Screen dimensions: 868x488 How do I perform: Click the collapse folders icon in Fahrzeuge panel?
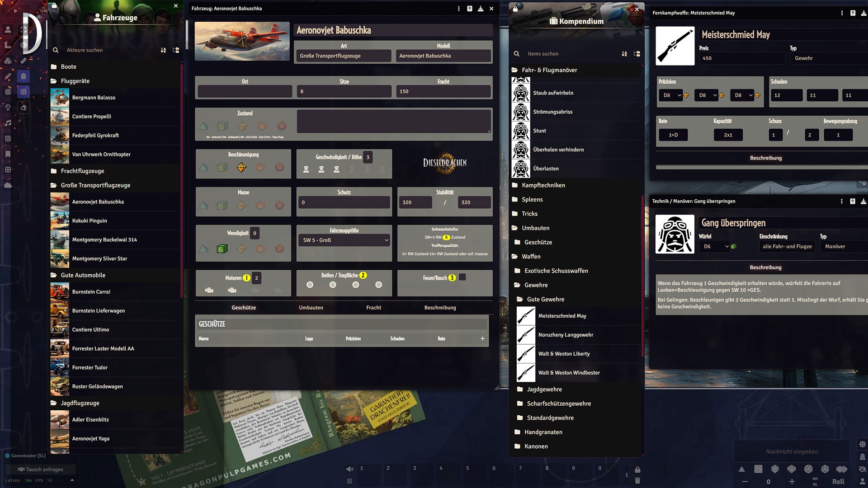(176, 50)
